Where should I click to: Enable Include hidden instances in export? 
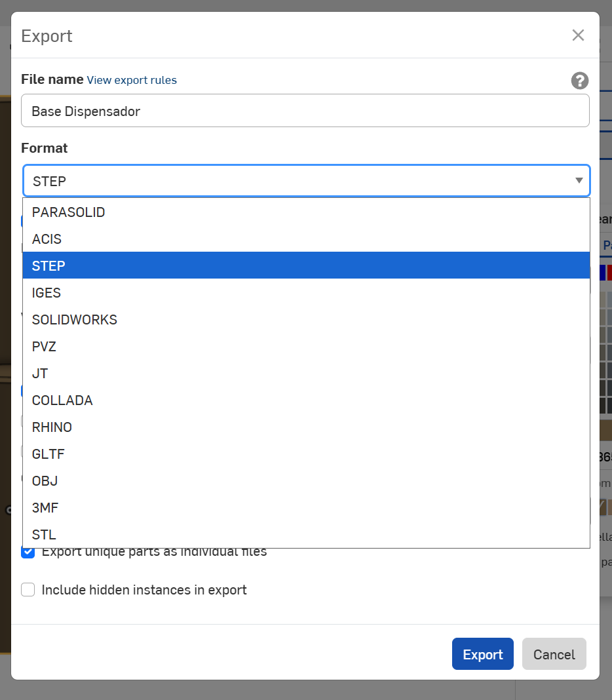click(x=28, y=590)
